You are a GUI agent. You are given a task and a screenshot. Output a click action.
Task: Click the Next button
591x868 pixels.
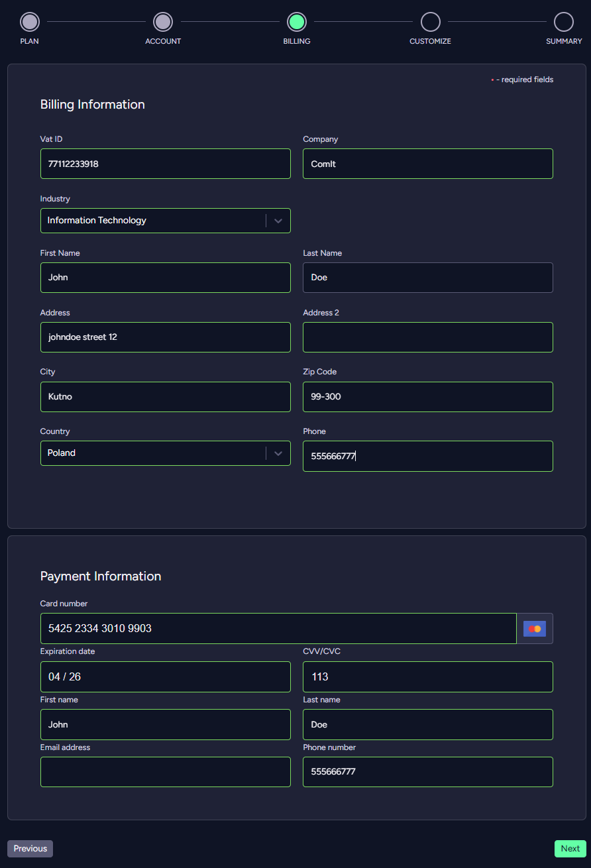pos(570,848)
